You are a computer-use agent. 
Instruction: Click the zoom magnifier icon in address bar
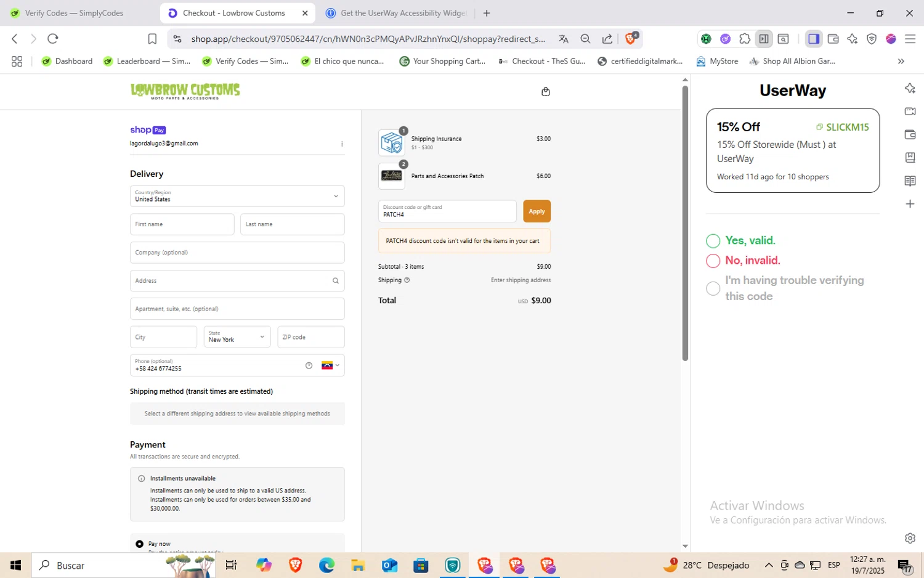pyautogui.click(x=585, y=39)
